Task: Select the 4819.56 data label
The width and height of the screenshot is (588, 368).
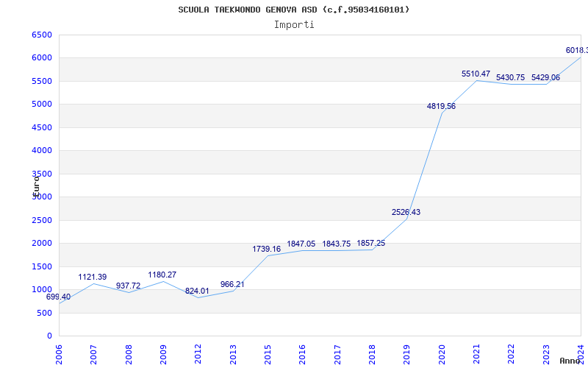Action: 442,106
